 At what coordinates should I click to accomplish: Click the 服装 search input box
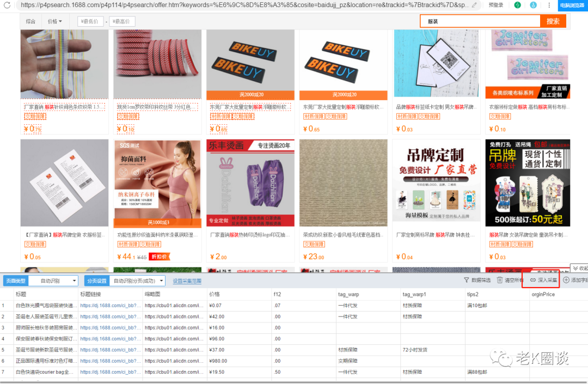tap(480, 21)
